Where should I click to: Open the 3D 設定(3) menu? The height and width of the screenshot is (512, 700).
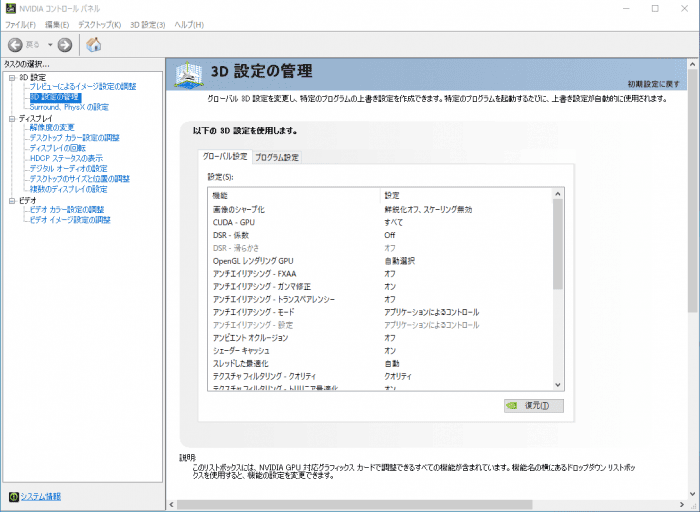coord(147,25)
